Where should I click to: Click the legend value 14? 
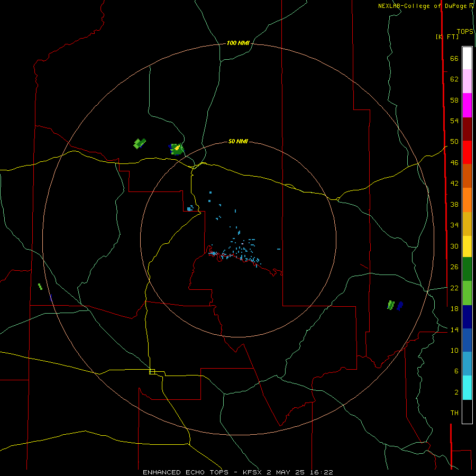pyautogui.click(x=454, y=329)
